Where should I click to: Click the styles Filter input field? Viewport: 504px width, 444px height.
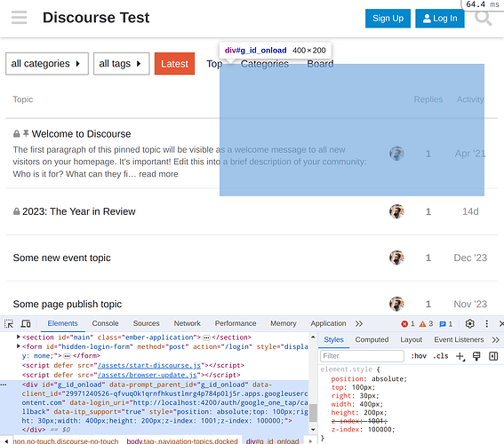362,356
